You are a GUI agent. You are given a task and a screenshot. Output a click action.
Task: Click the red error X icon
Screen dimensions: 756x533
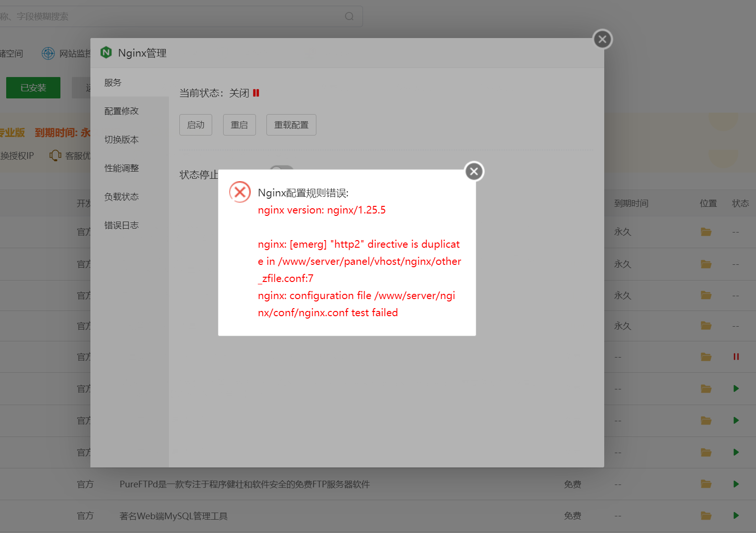click(x=240, y=192)
